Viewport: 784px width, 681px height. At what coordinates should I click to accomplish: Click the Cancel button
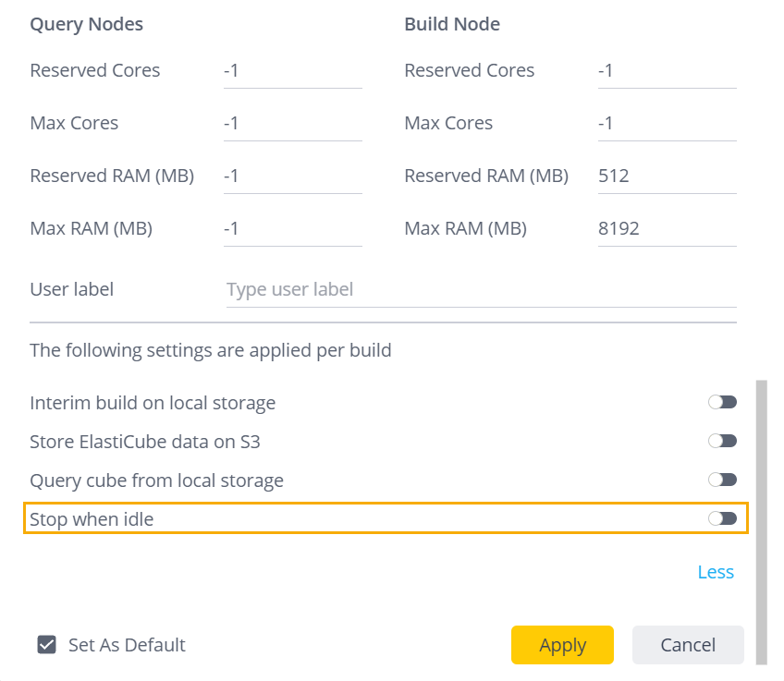pos(688,645)
